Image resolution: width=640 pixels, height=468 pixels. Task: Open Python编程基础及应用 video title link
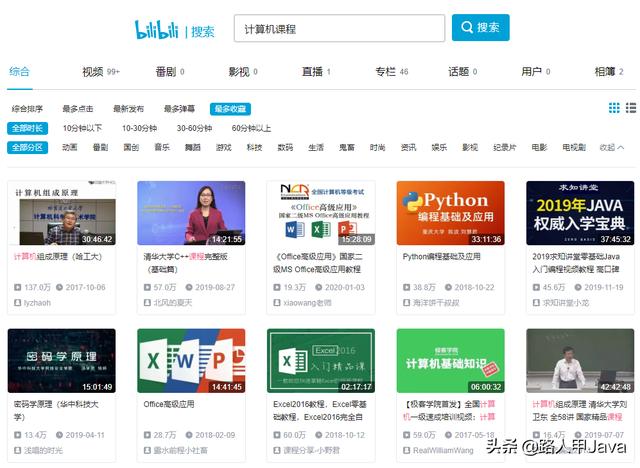pyautogui.click(x=441, y=257)
